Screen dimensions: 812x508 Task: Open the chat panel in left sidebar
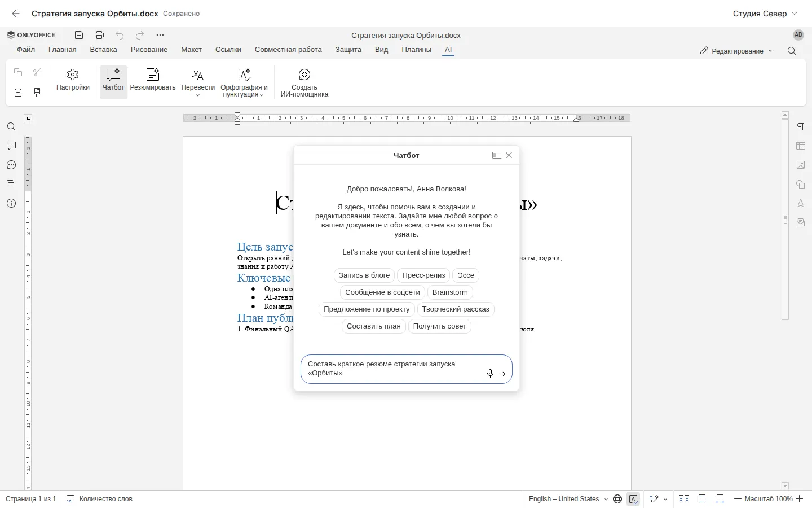pos(11,165)
